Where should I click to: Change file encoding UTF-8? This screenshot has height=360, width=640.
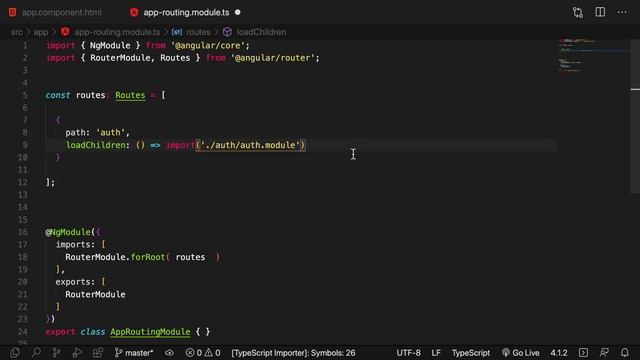coord(408,353)
